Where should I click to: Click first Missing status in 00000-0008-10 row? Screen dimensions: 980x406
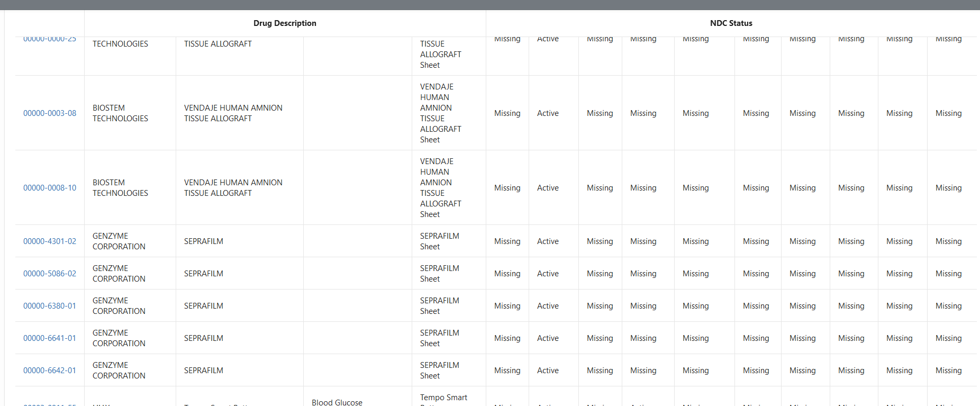click(507, 188)
